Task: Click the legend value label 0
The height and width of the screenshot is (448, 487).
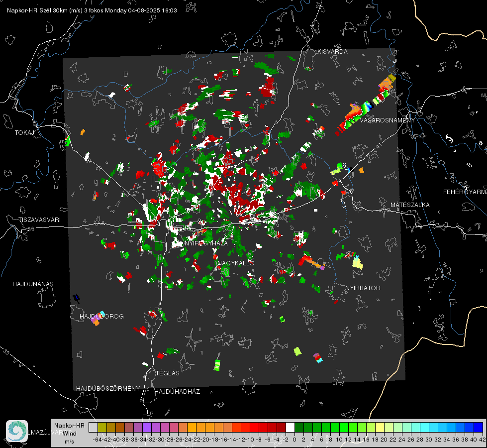Action: (x=294, y=440)
